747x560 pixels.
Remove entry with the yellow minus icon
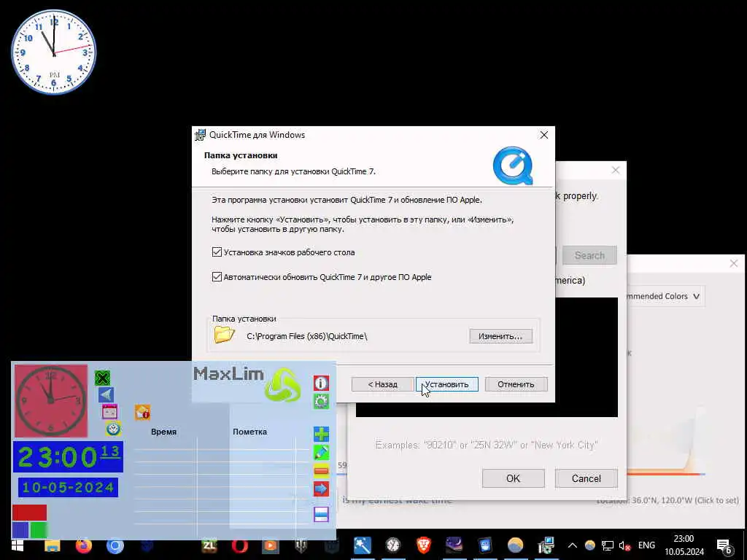pos(321,470)
